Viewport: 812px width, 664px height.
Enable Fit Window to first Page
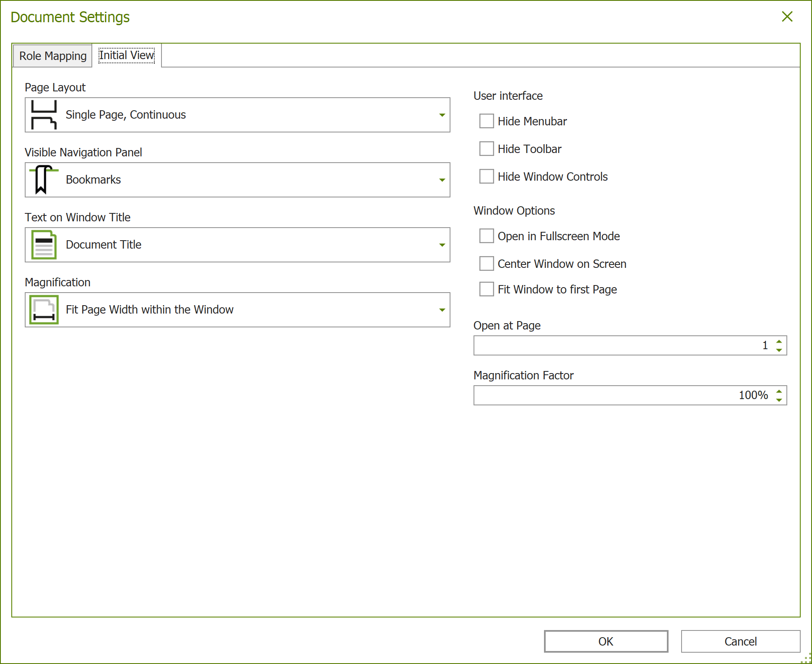click(486, 289)
